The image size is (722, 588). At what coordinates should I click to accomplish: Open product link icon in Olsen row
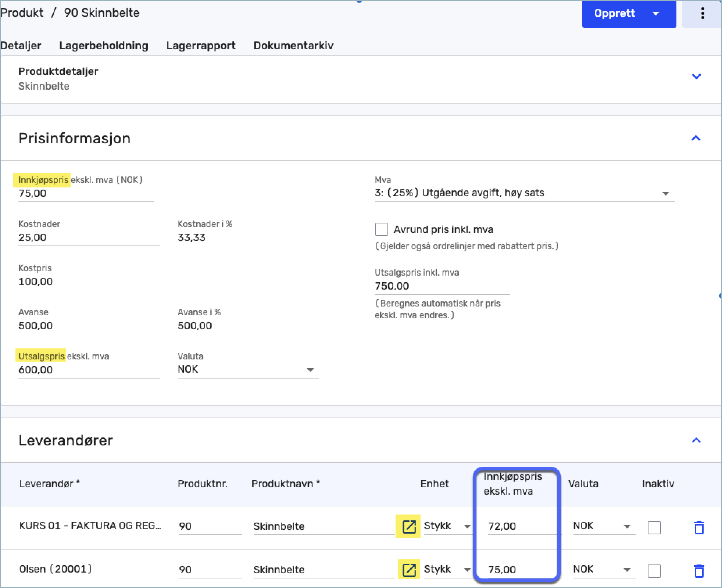point(409,570)
